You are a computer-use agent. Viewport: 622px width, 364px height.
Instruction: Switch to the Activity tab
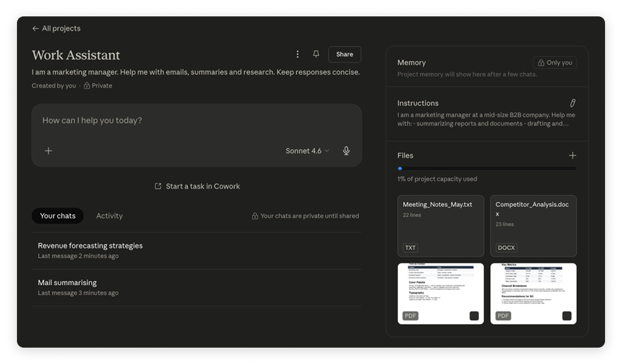(109, 216)
